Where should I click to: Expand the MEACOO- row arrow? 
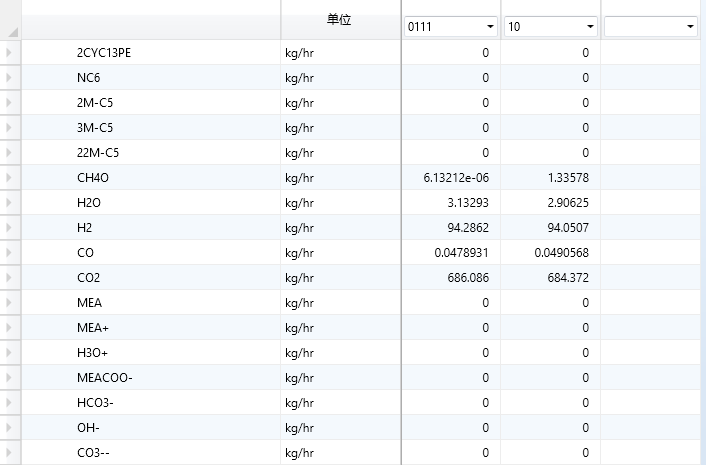click(10, 378)
